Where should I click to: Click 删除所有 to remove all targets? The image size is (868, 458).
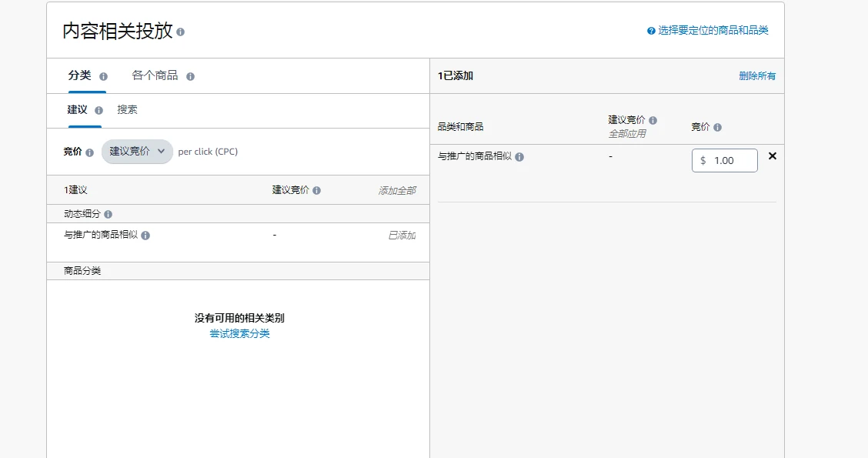757,76
